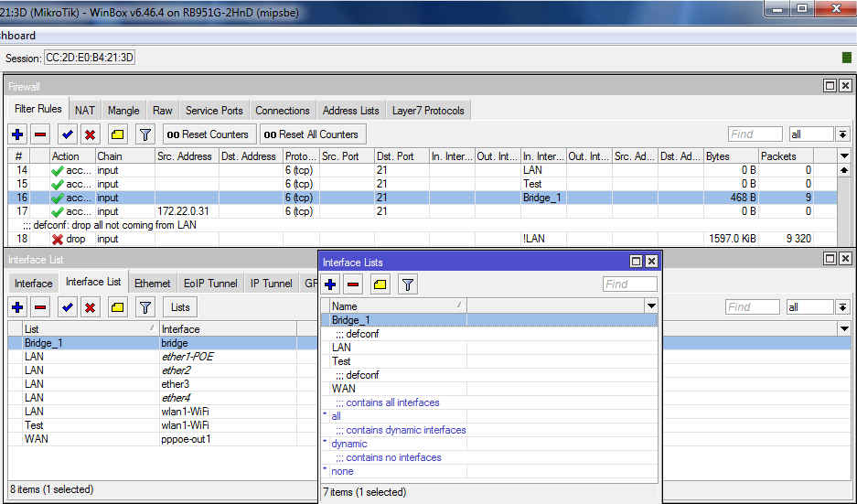Click the red drop icon on rule 18
The width and height of the screenshot is (857, 504).
(x=58, y=239)
